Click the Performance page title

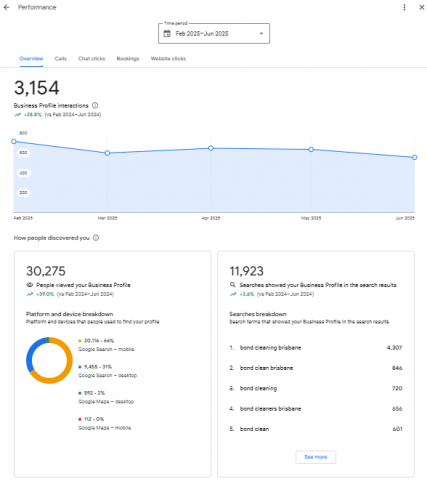tap(37, 7)
